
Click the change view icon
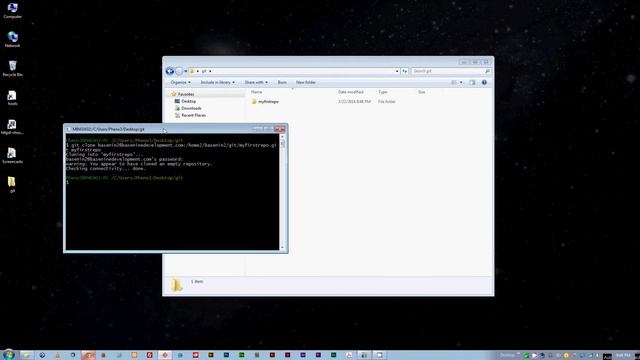(454, 82)
